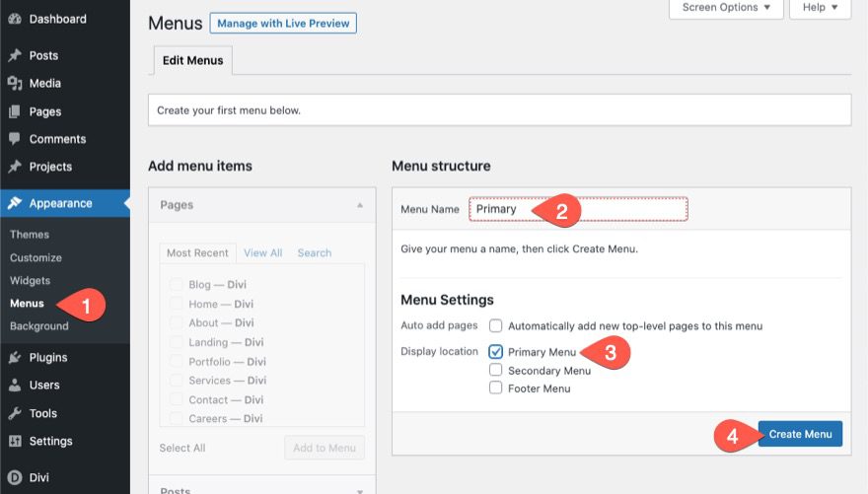The width and height of the screenshot is (868, 494).
Task: Tick the Footer Menu checkbox
Action: point(496,388)
